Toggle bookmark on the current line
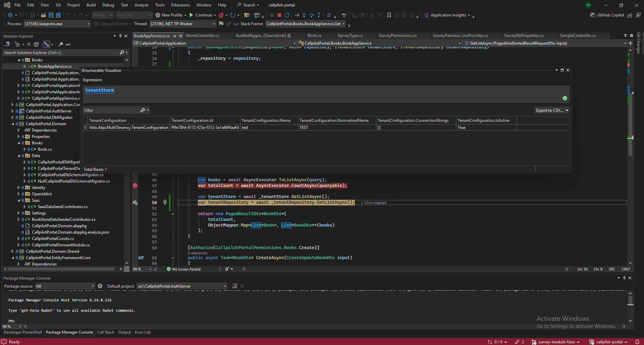This screenshot has width=644, height=345. 389,15
